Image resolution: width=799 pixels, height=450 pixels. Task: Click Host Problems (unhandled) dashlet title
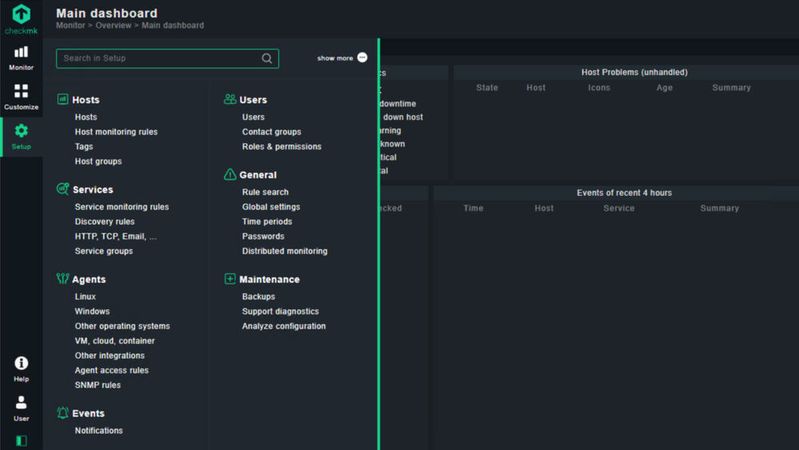coord(634,72)
